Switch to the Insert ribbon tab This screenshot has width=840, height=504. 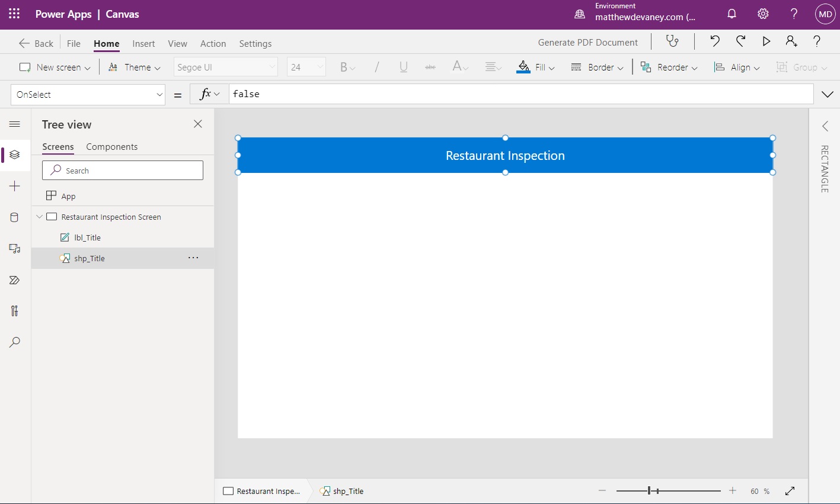click(x=143, y=43)
